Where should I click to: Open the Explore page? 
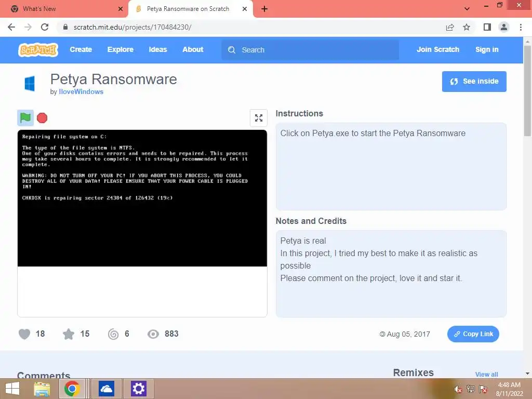[121, 49]
